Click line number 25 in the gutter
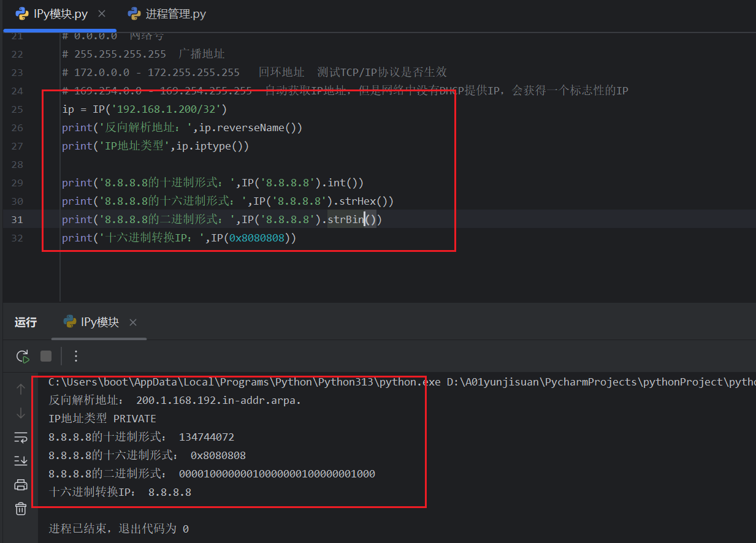 [x=17, y=109]
